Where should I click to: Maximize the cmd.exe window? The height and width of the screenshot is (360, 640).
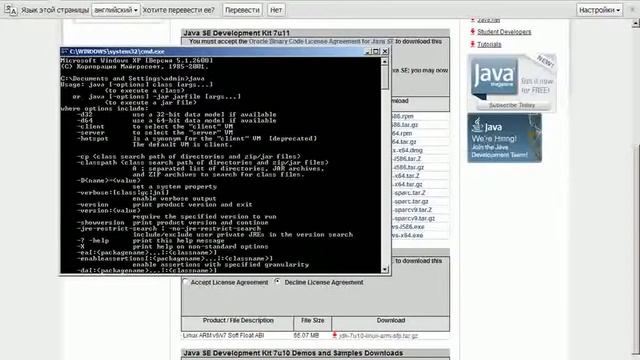point(376,51)
